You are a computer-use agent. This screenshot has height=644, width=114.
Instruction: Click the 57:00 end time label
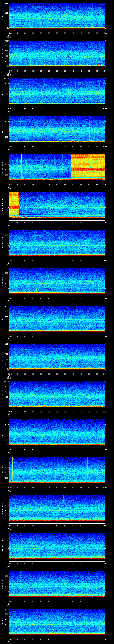[x=105, y=487]
